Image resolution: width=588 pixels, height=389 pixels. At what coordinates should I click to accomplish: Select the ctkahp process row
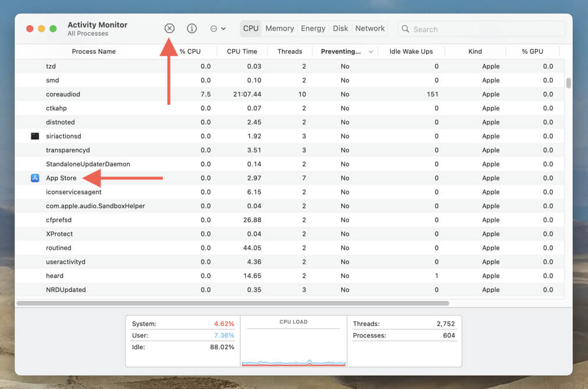pyautogui.click(x=290, y=108)
